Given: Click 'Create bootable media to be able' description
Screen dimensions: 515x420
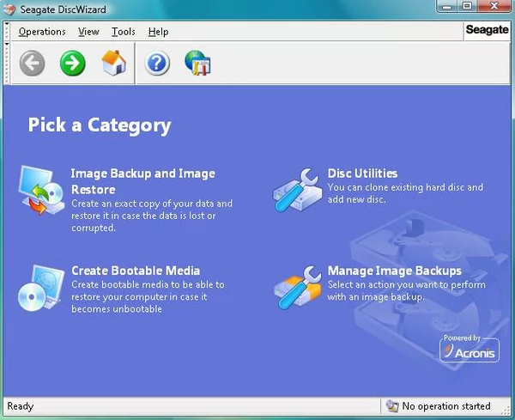Looking at the screenshot, I should (148, 297).
